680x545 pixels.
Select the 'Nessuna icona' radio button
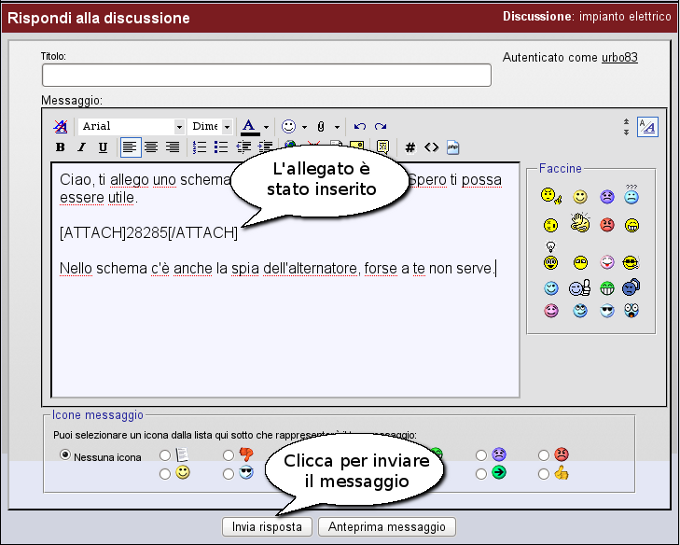pyautogui.click(x=66, y=456)
